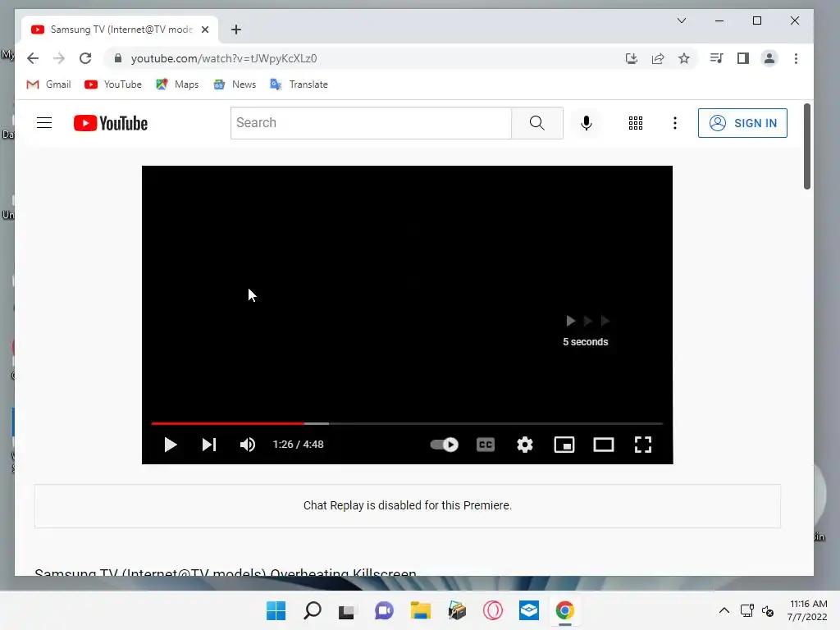Open the Translate bookmark

pyautogui.click(x=299, y=84)
